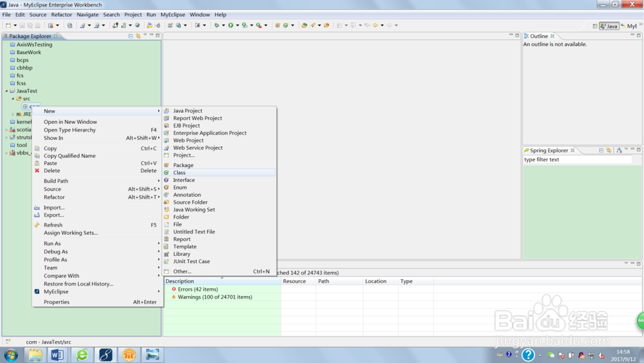Image resolution: width=644 pixels, height=363 pixels.
Task: Minimize the Package Explorer panel
Action: (x=151, y=35)
